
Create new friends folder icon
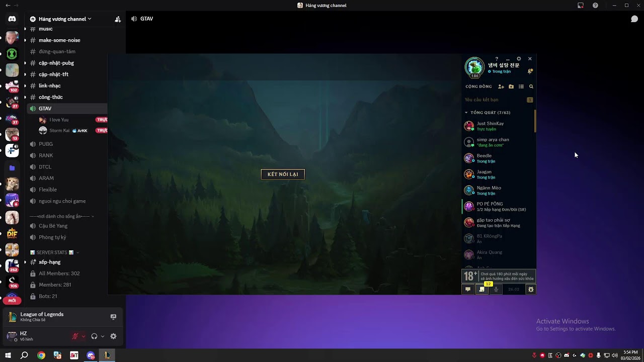(x=511, y=86)
